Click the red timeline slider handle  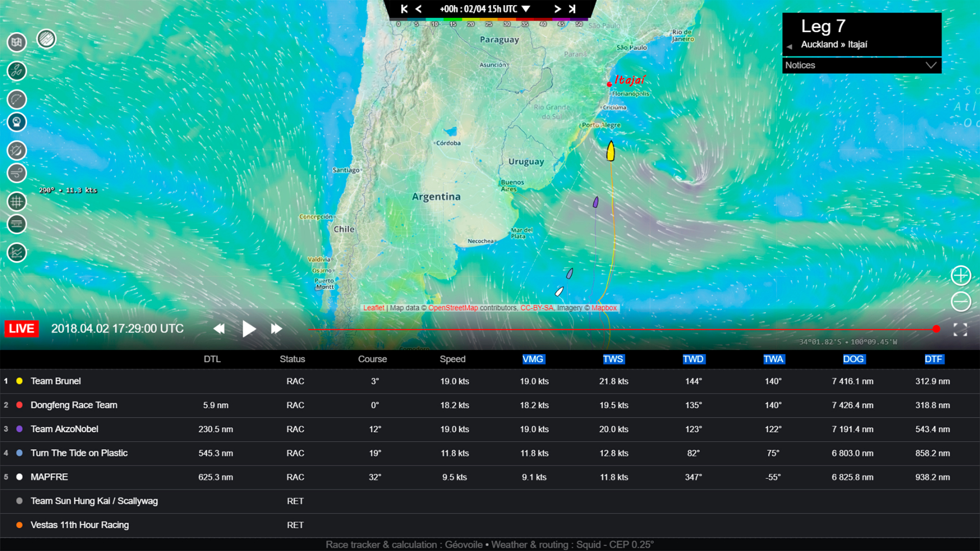coord(936,329)
